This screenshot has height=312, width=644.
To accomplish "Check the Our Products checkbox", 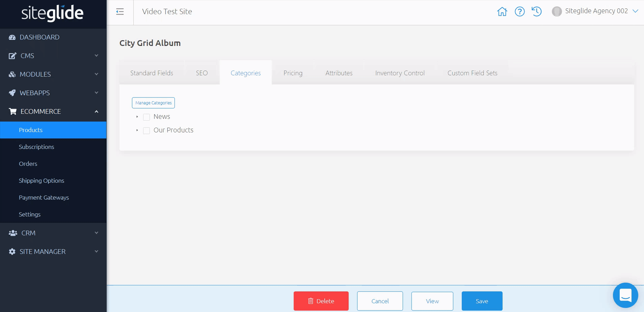I will click(146, 130).
